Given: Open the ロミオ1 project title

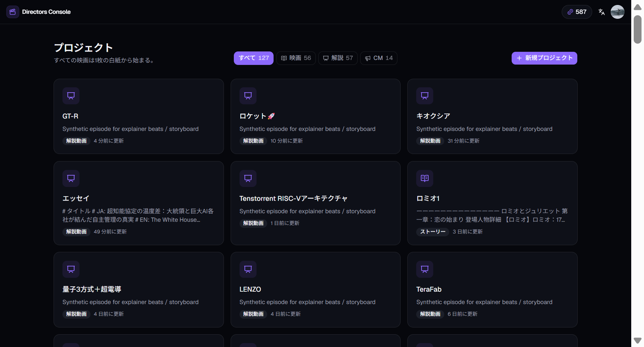Looking at the screenshot, I should click(428, 198).
